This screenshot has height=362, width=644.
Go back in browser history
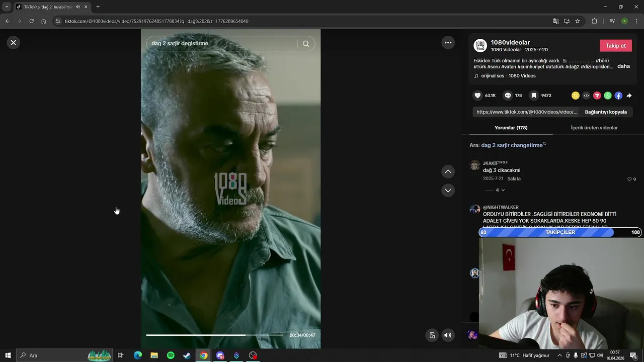[x=7, y=21]
